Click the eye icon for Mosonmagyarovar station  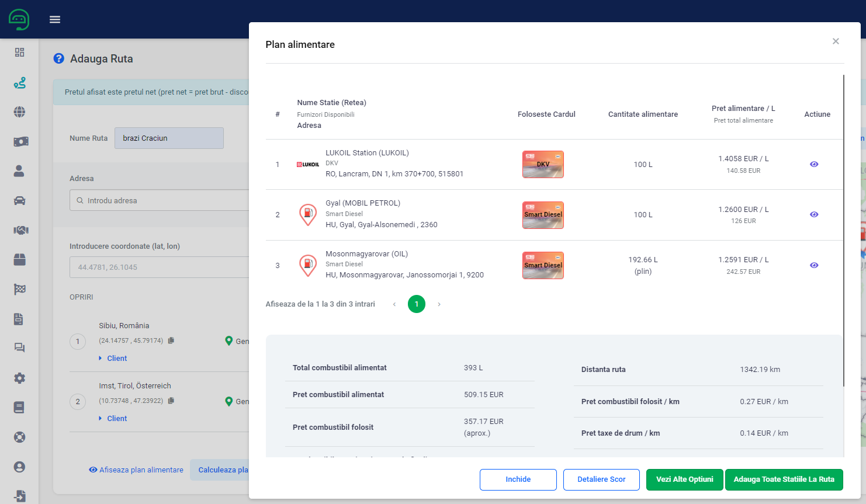pyautogui.click(x=814, y=265)
